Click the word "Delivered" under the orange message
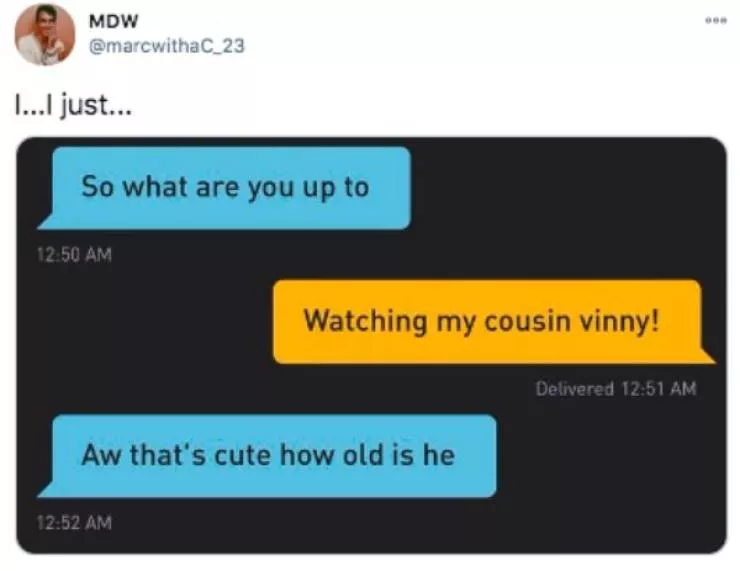Screen dimensions: 740x571 [575, 389]
